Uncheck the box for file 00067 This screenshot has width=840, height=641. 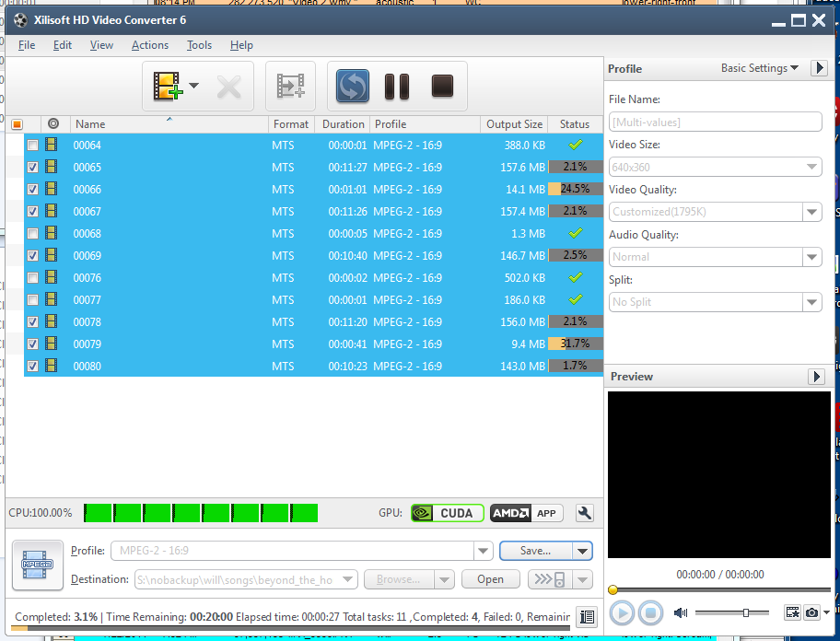(x=32, y=212)
